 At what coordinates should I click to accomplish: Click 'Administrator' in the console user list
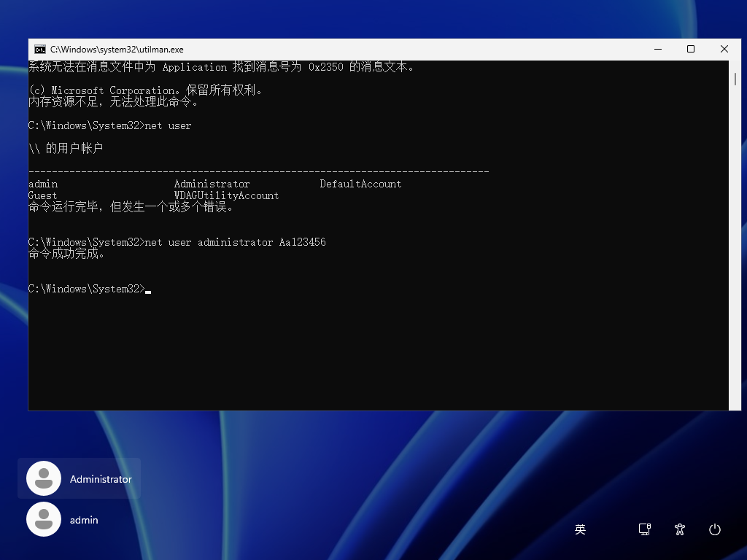(x=212, y=184)
